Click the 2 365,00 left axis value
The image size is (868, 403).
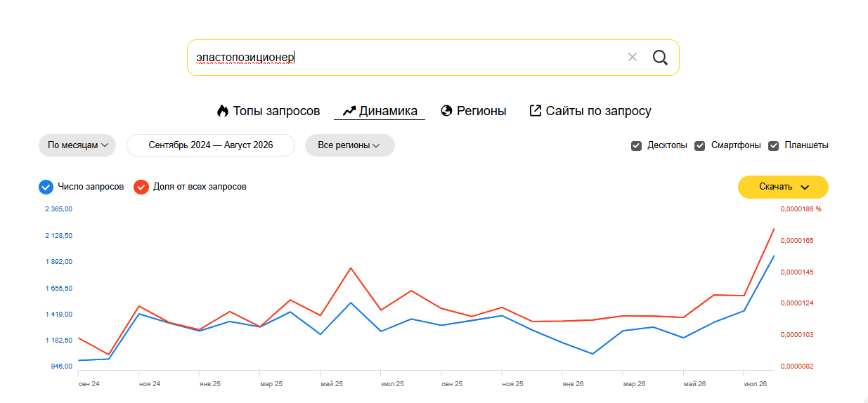[59, 209]
